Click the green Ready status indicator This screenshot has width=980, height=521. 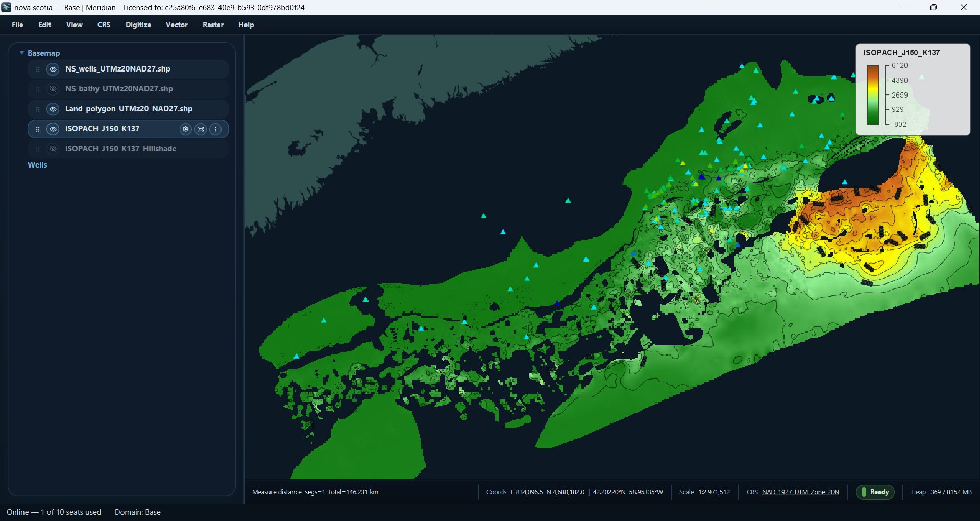click(875, 492)
